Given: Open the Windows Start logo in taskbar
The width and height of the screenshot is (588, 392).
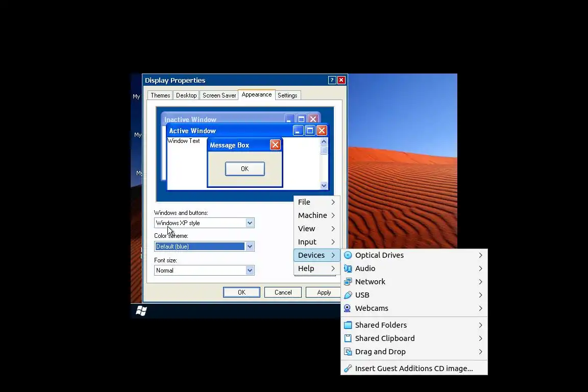Looking at the screenshot, I should tap(141, 311).
